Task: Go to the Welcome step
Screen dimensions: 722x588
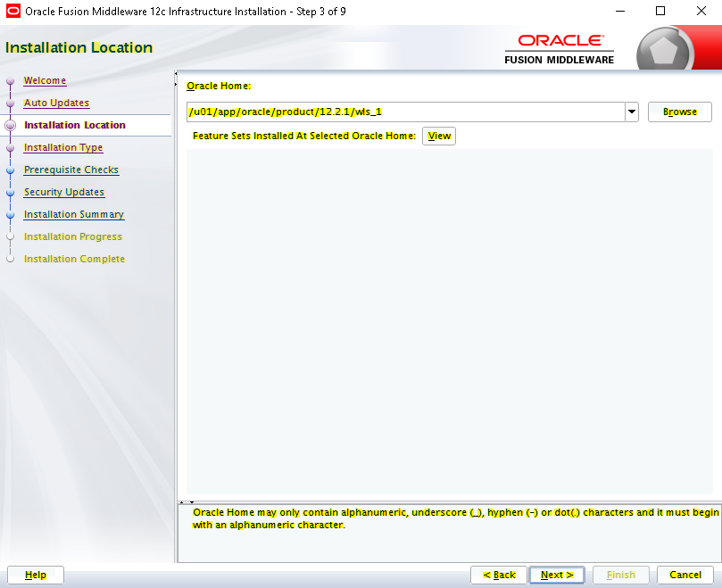Action: [x=45, y=80]
